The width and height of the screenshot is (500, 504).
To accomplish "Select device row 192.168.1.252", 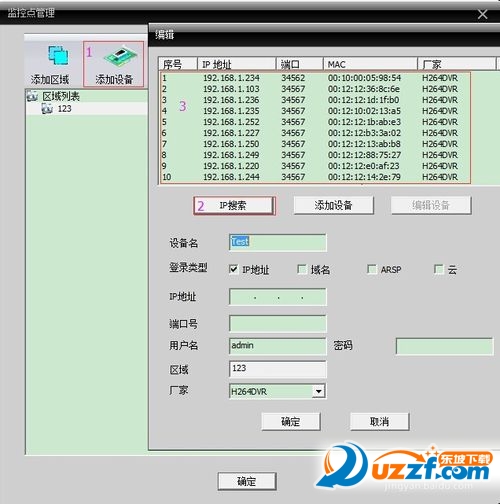I will (x=315, y=122).
